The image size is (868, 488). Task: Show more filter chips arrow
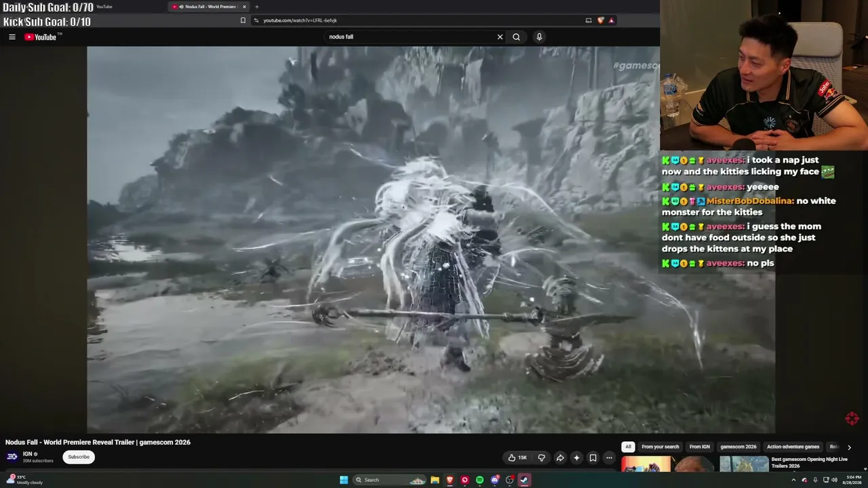(849, 447)
